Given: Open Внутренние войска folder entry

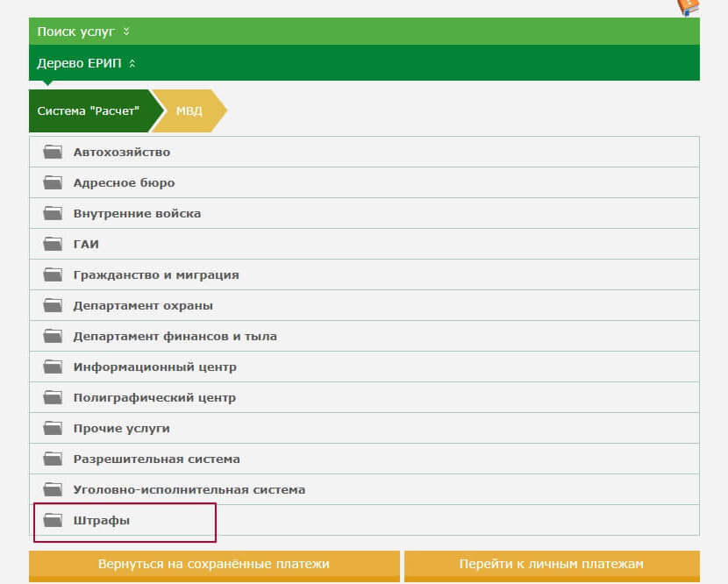Looking at the screenshot, I should pyautogui.click(x=137, y=214).
